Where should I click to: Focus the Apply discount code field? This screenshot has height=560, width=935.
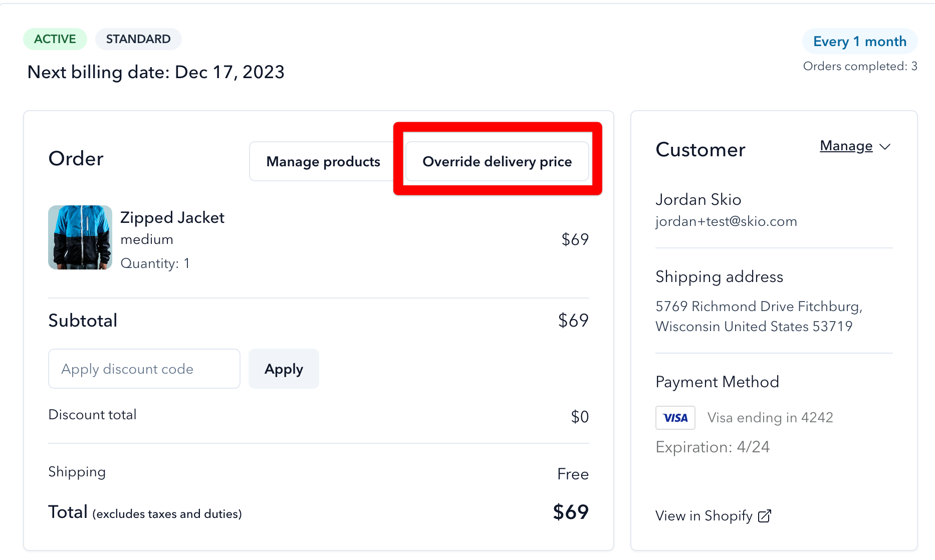[144, 369]
